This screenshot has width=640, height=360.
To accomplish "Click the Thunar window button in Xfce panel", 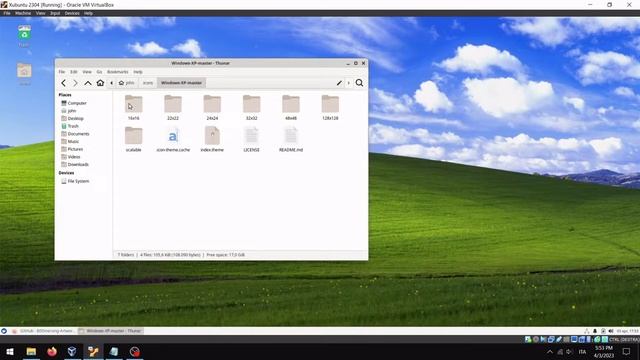I will [110, 331].
